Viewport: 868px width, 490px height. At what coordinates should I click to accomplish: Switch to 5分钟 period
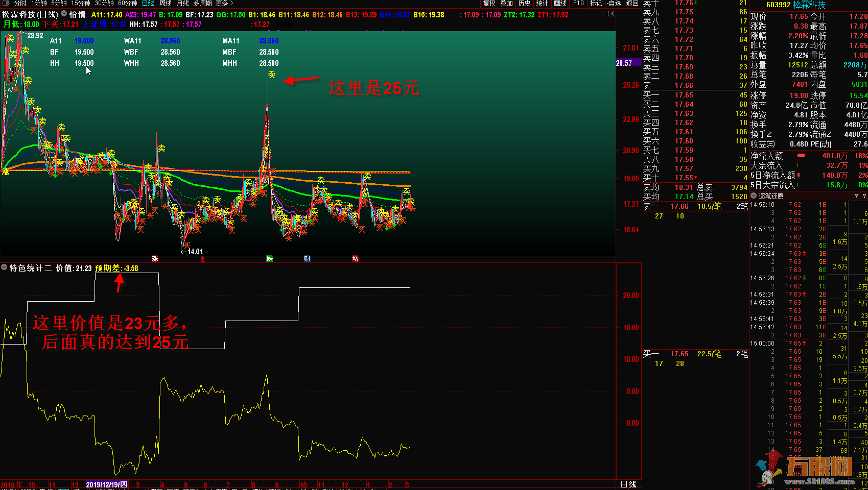pos(59,3)
